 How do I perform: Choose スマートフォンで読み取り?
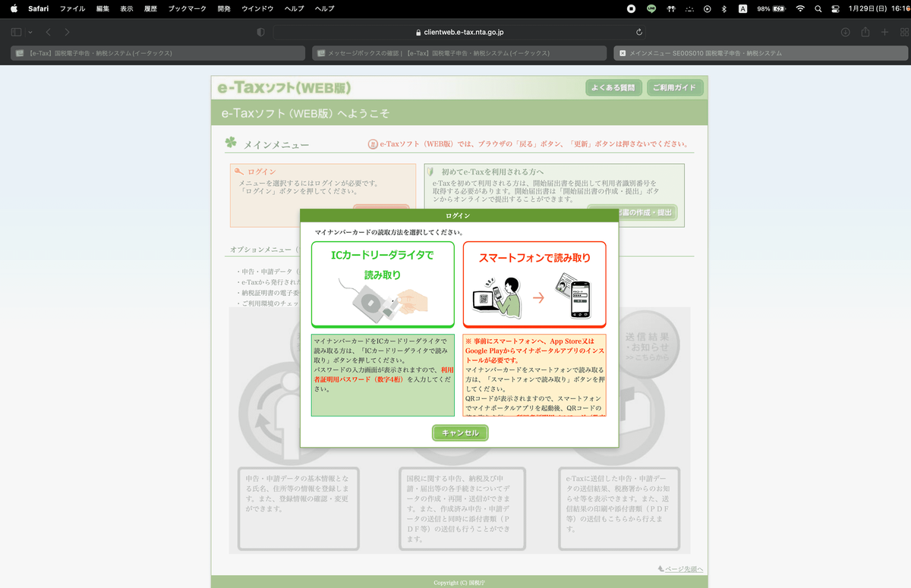534,285
